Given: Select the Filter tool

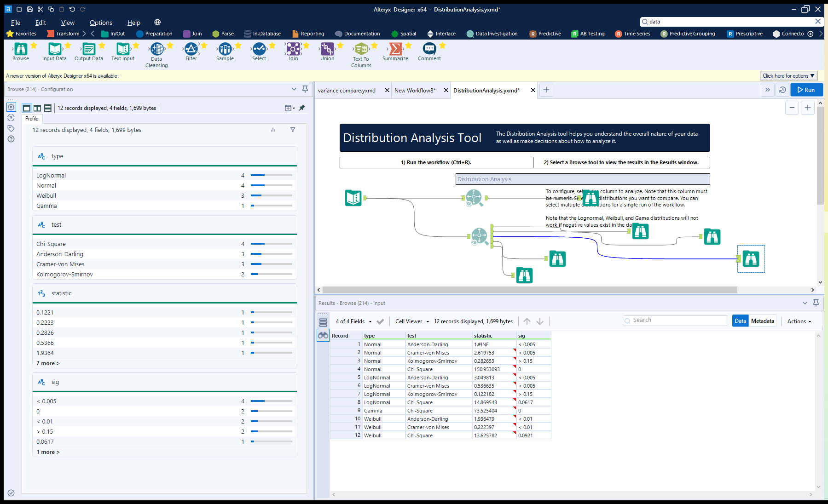Looking at the screenshot, I should coord(191,51).
